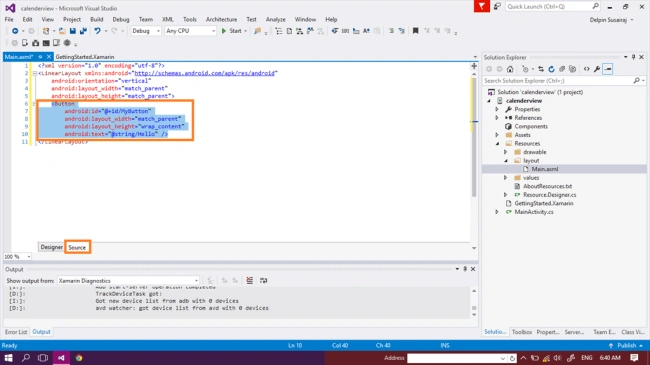Click View Code icon in Solution Explorer

[587, 69]
